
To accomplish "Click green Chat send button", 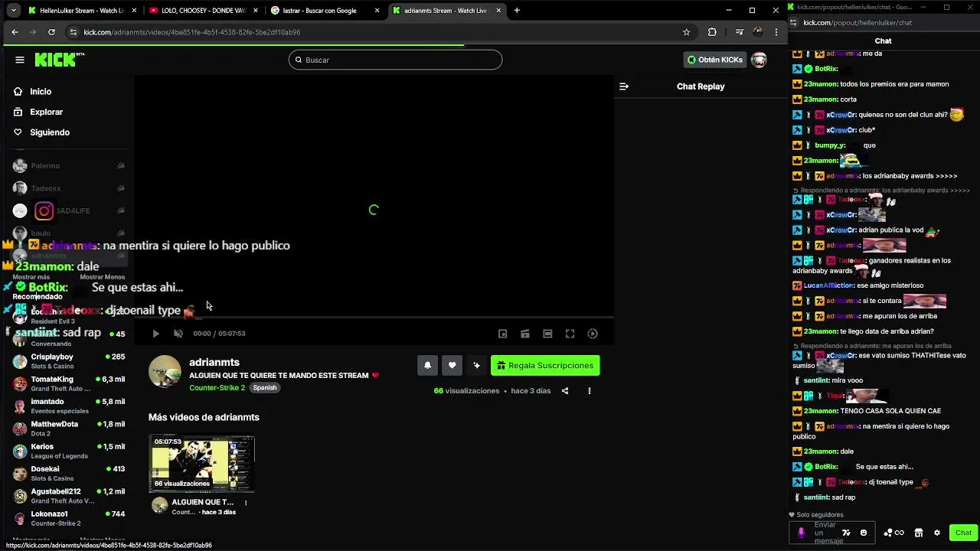I will pyautogui.click(x=963, y=533).
